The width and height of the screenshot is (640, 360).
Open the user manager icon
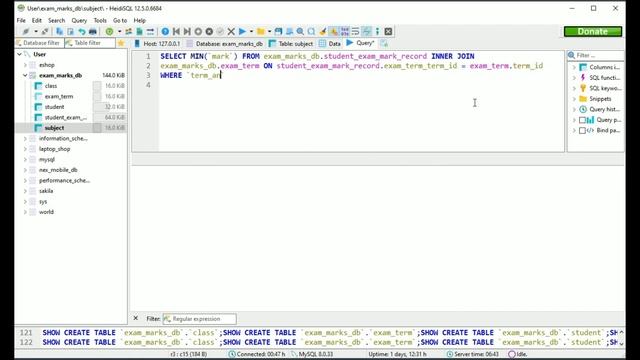click(129, 31)
